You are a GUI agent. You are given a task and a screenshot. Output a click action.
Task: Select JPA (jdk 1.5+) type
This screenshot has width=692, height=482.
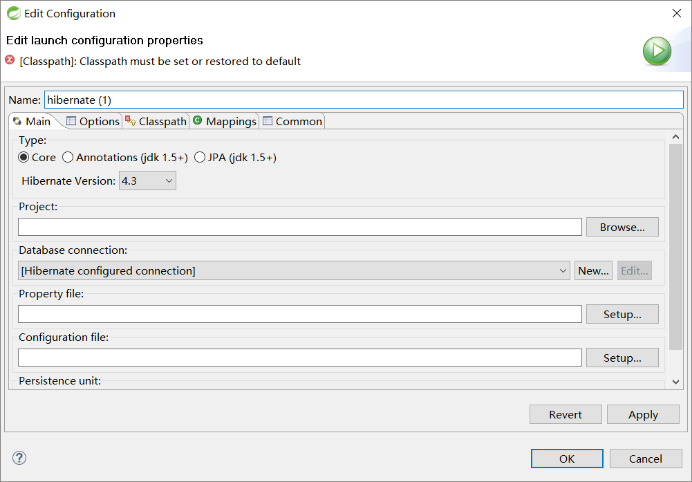pyautogui.click(x=199, y=157)
